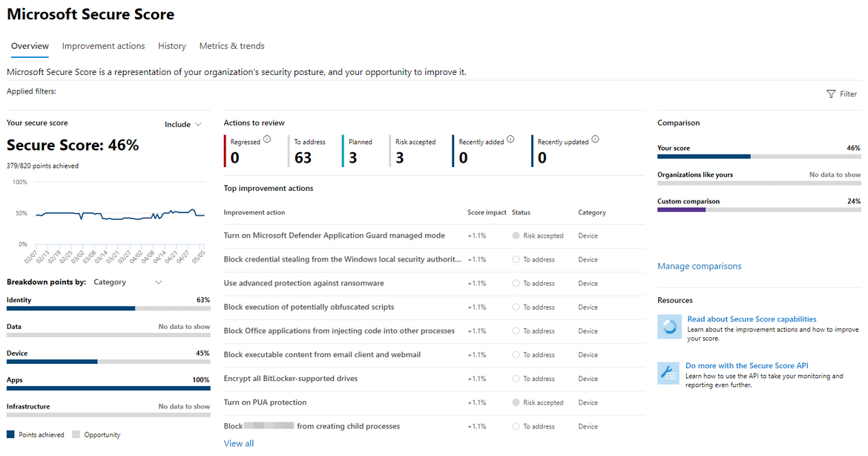Screen dimensions: 868x456
Task: Open Block credential stealing improvement action
Action: 342,259
